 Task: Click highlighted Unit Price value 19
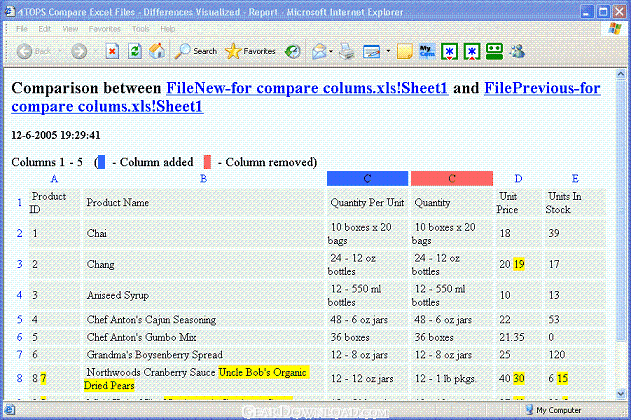point(519,264)
